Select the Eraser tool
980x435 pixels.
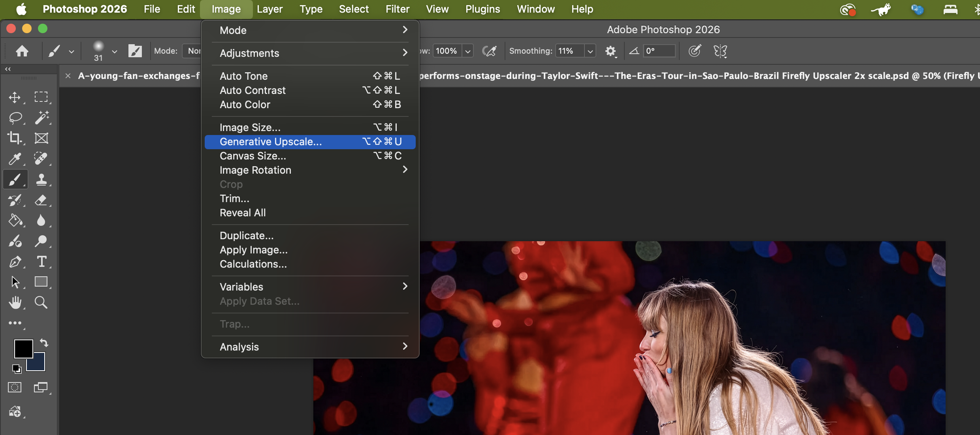pyautogui.click(x=41, y=200)
